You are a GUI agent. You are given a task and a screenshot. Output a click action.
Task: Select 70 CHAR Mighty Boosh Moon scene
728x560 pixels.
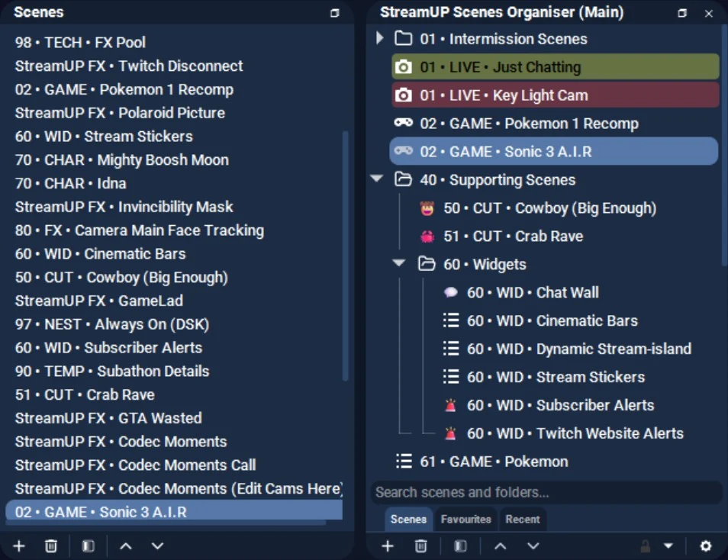point(121,159)
